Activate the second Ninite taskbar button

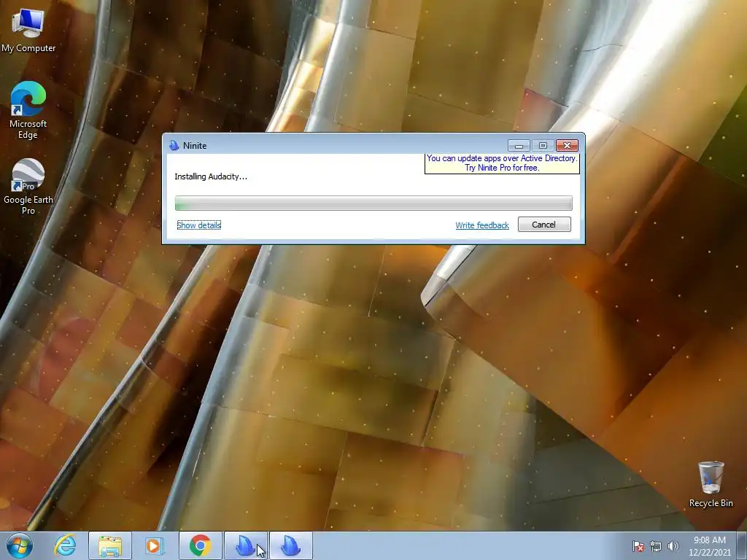[290, 545]
